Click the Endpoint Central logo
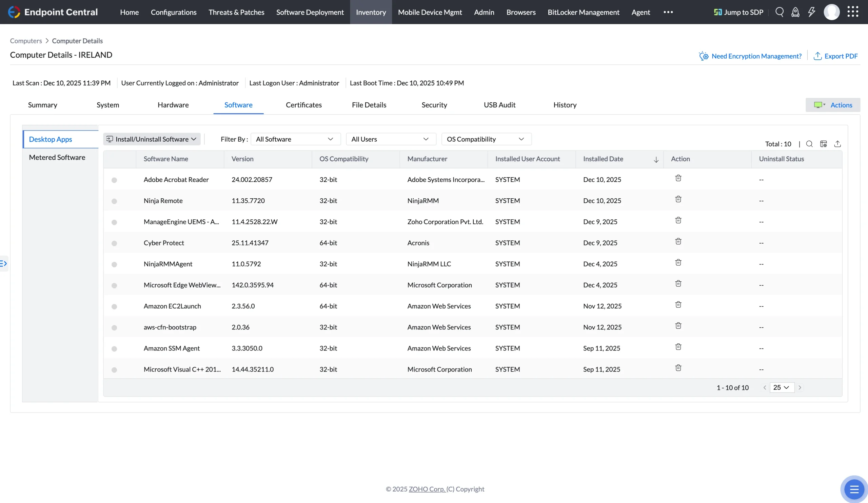The width and height of the screenshot is (868, 503). tap(52, 12)
